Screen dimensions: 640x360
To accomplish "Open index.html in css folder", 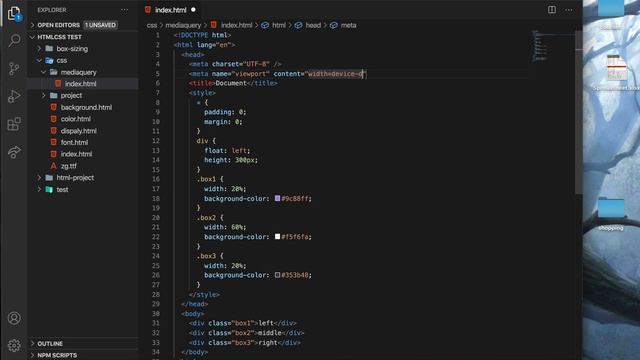I will click(x=83, y=154).
